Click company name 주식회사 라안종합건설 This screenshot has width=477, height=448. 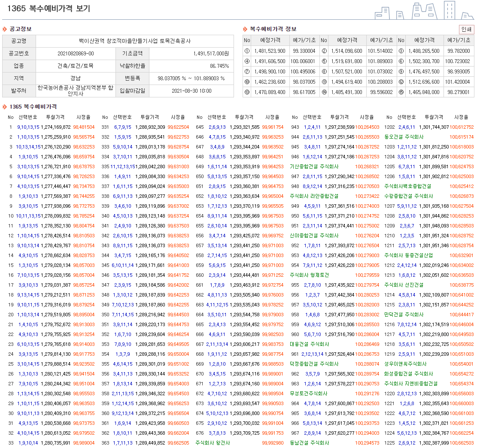[314, 196]
